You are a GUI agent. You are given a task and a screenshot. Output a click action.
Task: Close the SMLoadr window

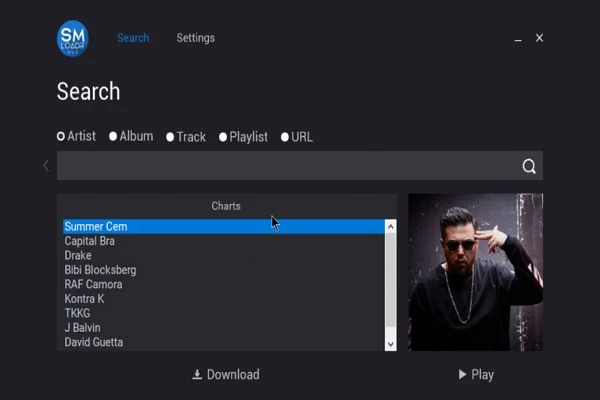(x=539, y=38)
